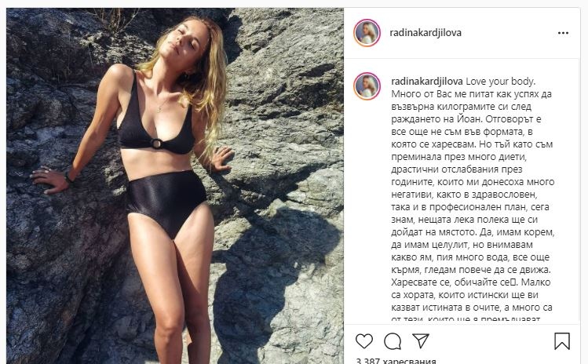Click the avatar beside the caption text
The image size is (588, 364).
(367, 86)
